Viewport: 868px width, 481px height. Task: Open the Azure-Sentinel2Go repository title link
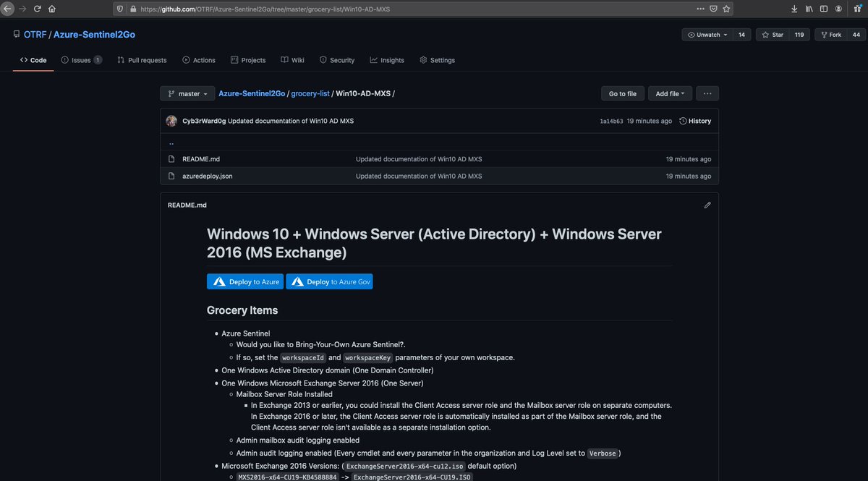click(x=94, y=35)
